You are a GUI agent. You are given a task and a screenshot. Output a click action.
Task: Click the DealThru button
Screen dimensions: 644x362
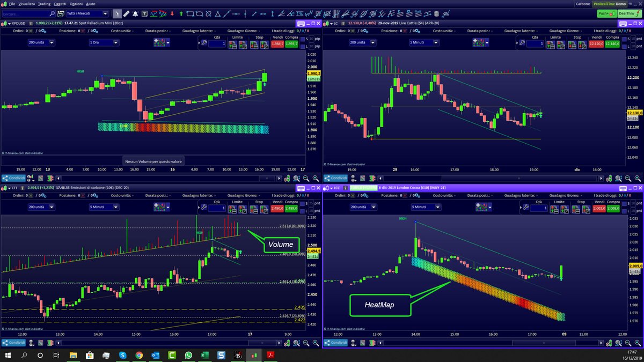630,13
